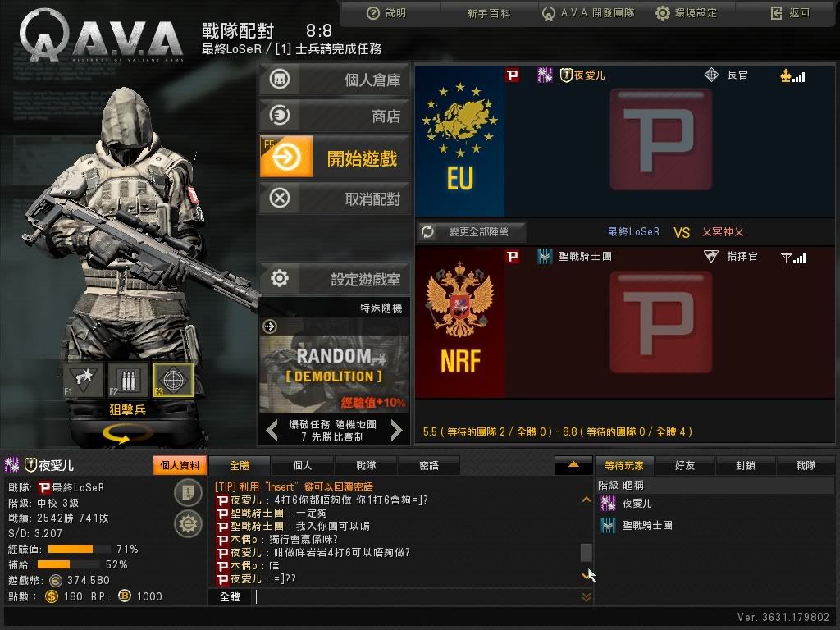Start the match with 開始遊戲 button
This screenshot has width=840, height=630.
point(336,157)
